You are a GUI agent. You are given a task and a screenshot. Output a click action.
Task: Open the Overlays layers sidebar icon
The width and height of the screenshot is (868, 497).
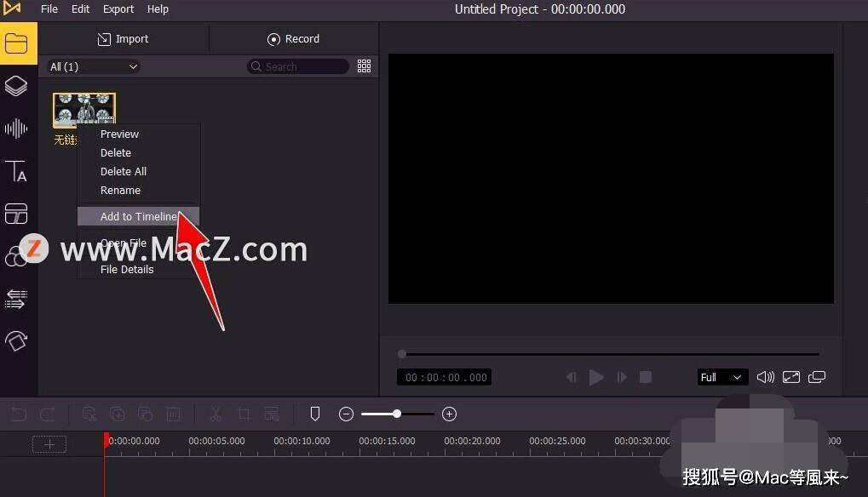(x=16, y=86)
